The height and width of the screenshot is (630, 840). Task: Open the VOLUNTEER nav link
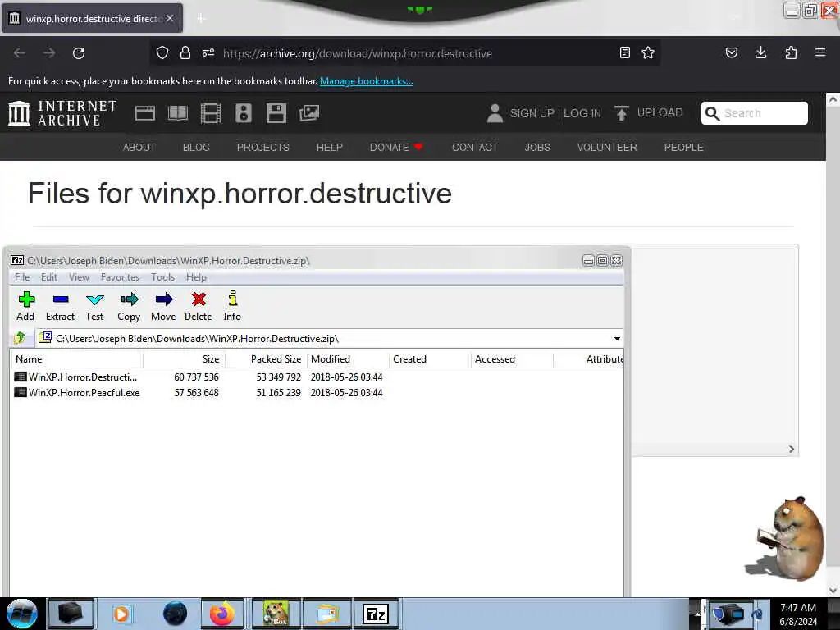coord(607,148)
